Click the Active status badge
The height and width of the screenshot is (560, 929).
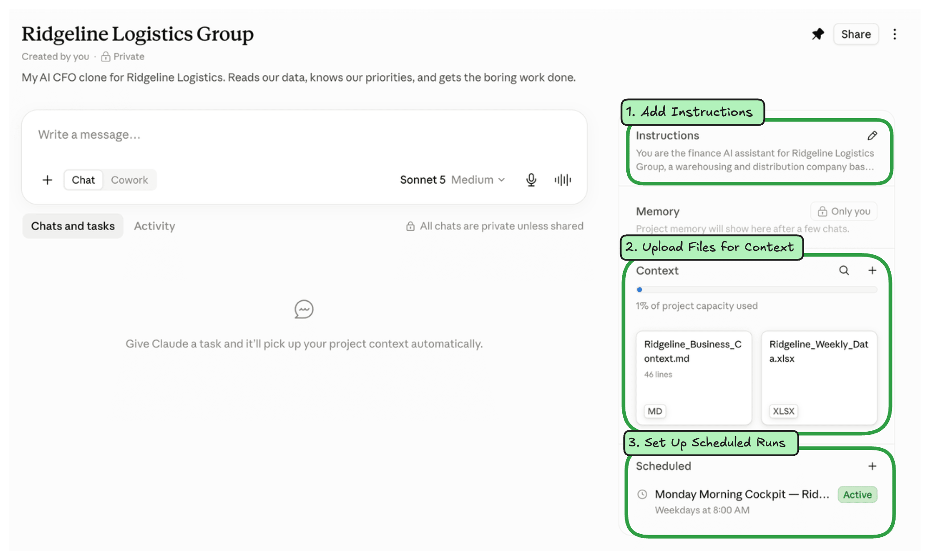click(857, 495)
